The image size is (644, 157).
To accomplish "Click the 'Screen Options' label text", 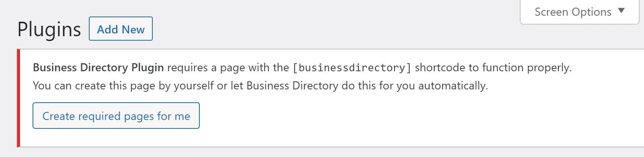I will click(573, 12).
